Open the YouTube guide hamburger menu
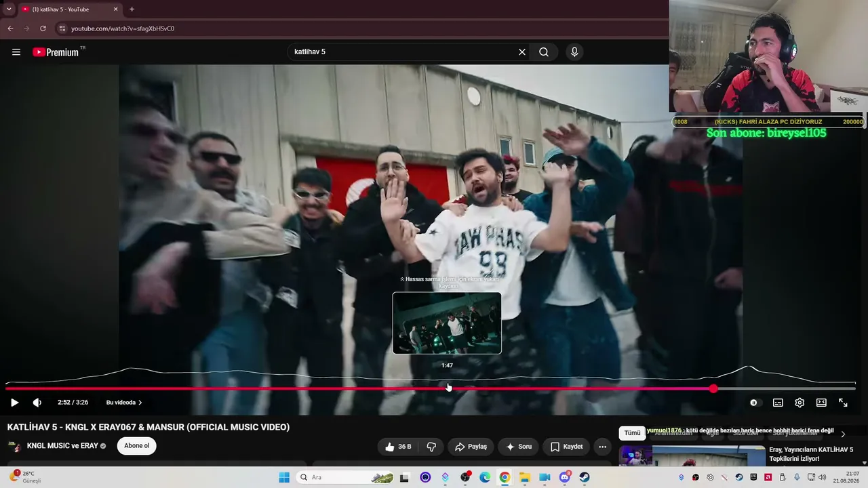Screen dimensions: 868x488 click(x=16, y=52)
